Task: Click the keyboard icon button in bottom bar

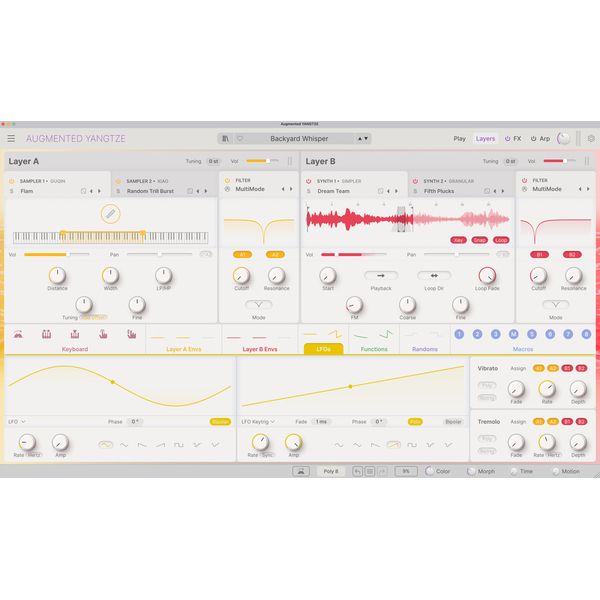Action: pos(301,471)
